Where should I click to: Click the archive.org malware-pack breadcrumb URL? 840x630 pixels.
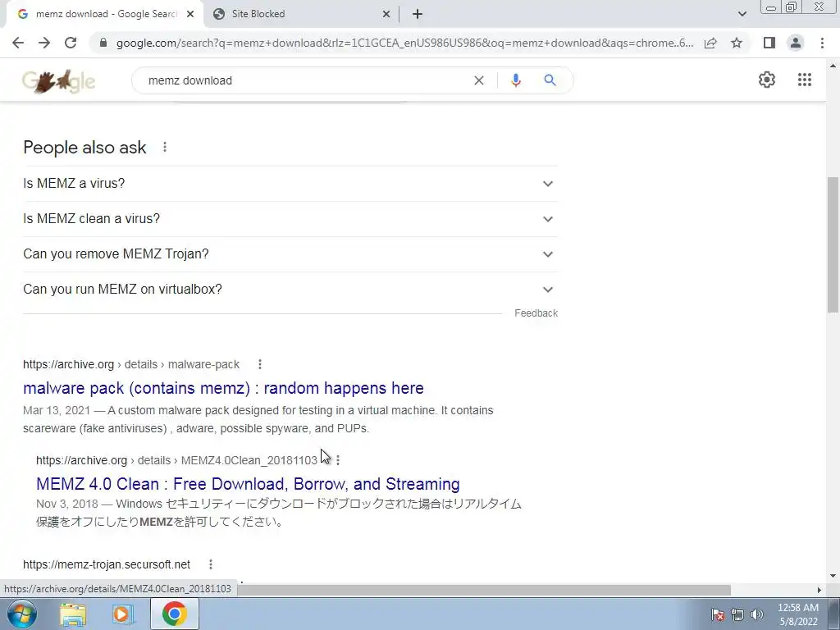click(x=131, y=364)
